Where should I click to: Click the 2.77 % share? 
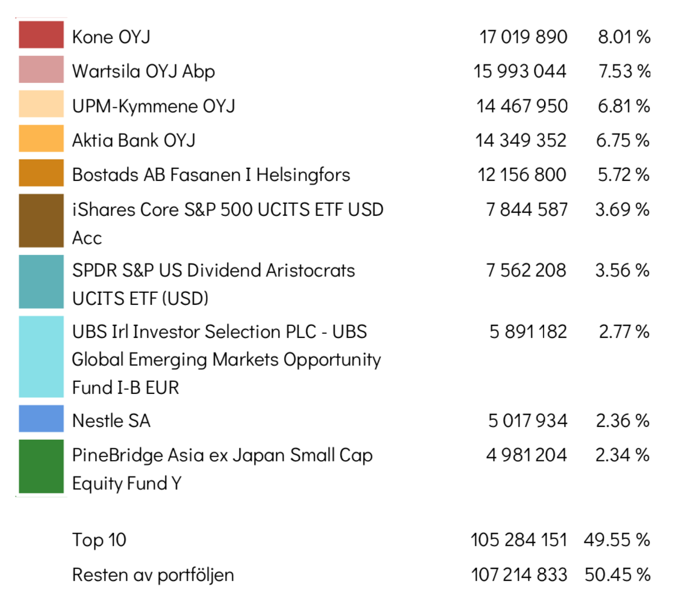(624, 332)
